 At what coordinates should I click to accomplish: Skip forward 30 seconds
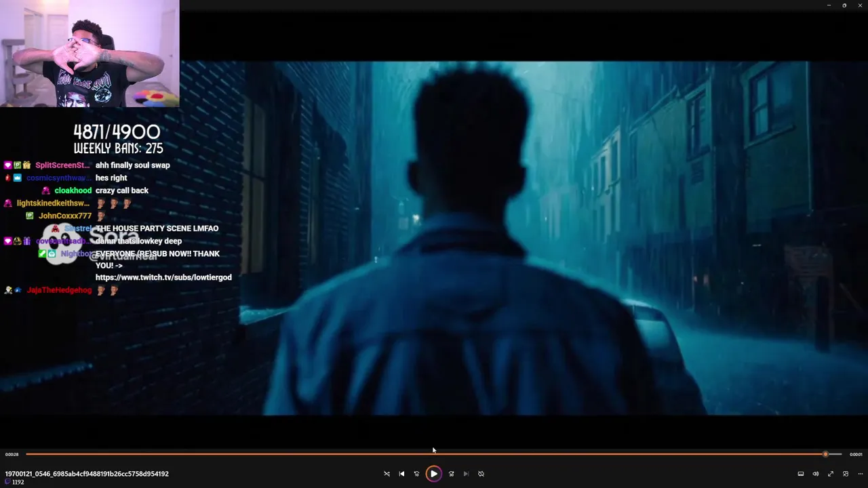point(451,474)
